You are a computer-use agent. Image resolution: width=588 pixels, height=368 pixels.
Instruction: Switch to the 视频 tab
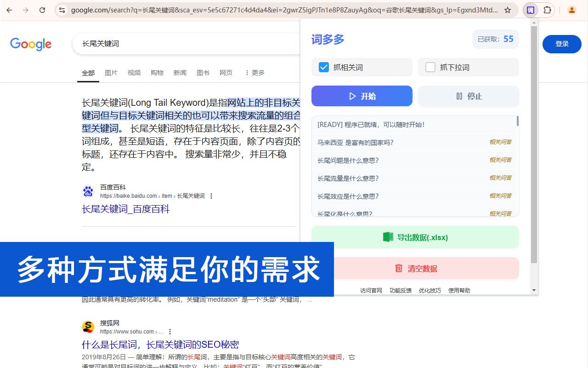[x=134, y=73]
